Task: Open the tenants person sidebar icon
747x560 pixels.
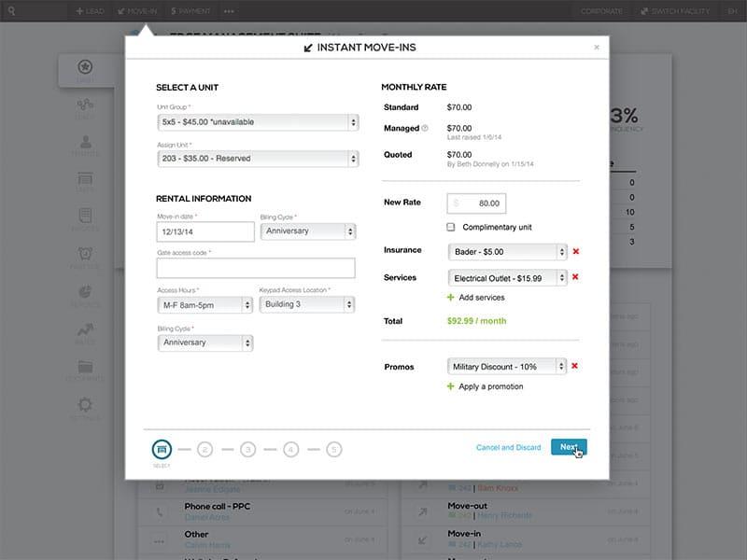Action: [x=85, y=142]
